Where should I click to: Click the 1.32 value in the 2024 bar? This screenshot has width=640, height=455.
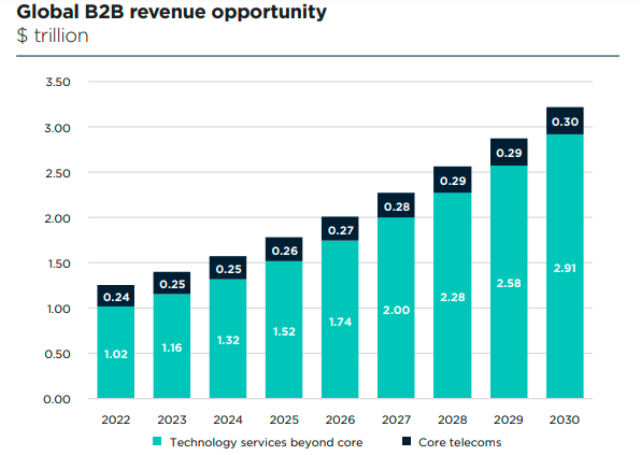pyautogui.click(x=228, y=340)
